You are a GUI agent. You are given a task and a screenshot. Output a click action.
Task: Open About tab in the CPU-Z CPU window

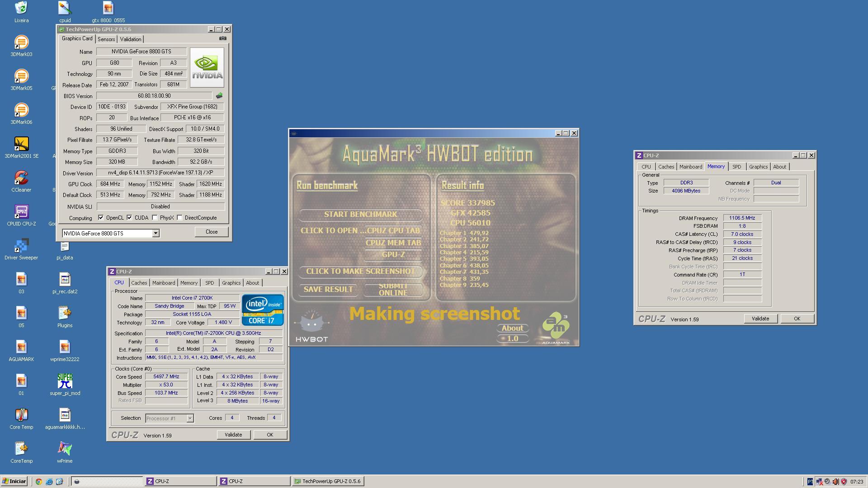tap(253, 283)
